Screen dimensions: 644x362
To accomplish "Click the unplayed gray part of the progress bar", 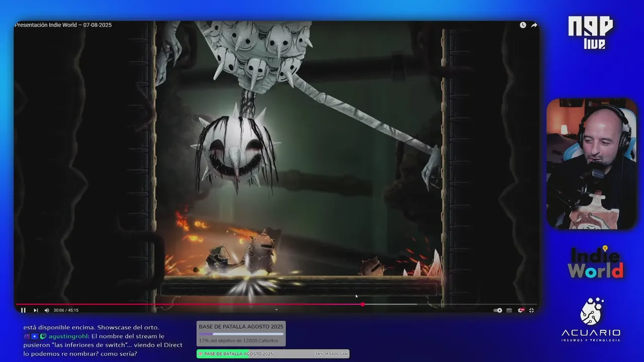I will 449,304.
